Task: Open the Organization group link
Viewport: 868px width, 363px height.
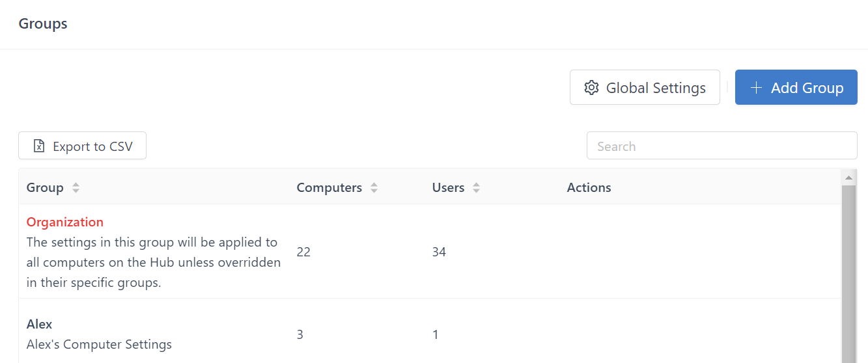Action: tap(65, 222)
